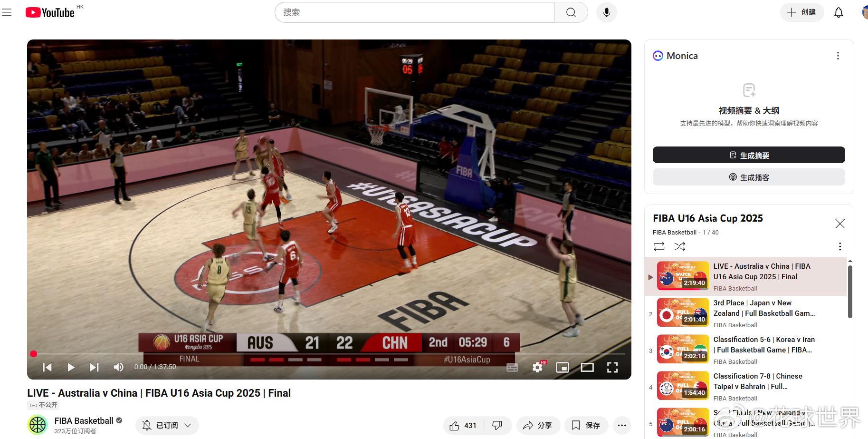Toggle playlist shuffle
This screenshot has height=439, width=868.
click(680, 246)
